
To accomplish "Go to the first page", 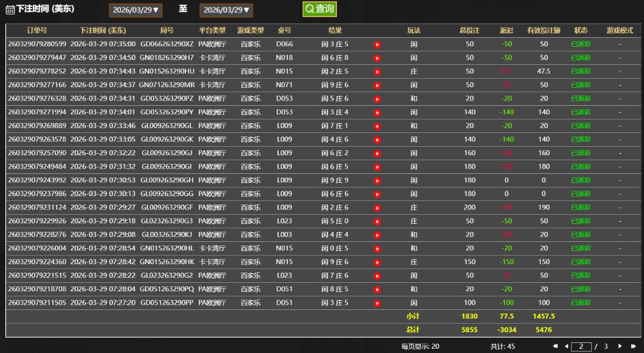I will pos(555,346).
